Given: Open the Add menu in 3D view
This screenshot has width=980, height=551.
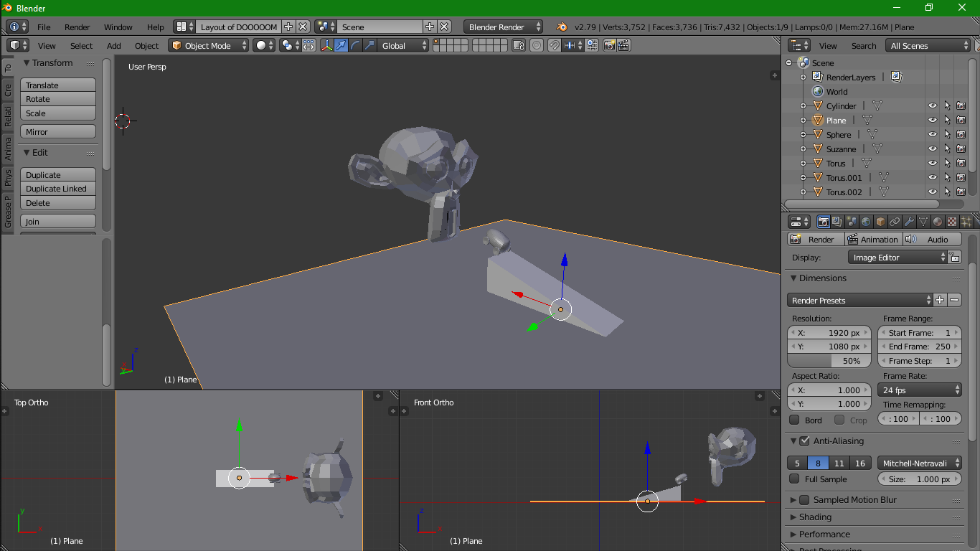Looking at the screenshot, I should (x=114, y=45).
